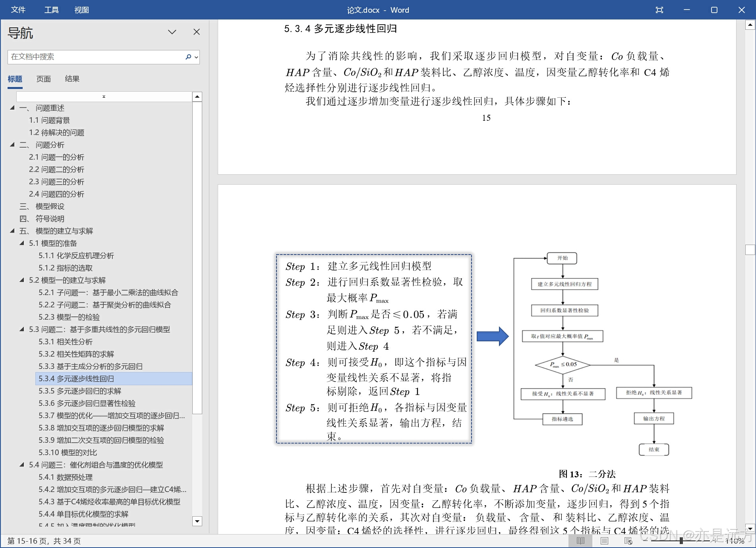Go to heading 5.2.2 子问题二
This screenshot has height=548, width=756.
click(105, 305)
